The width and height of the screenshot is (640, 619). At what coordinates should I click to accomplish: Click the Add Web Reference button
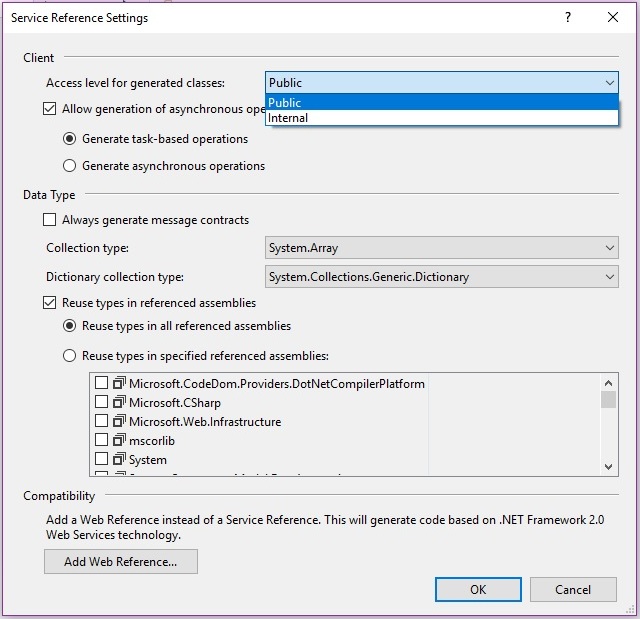point(121,562)
